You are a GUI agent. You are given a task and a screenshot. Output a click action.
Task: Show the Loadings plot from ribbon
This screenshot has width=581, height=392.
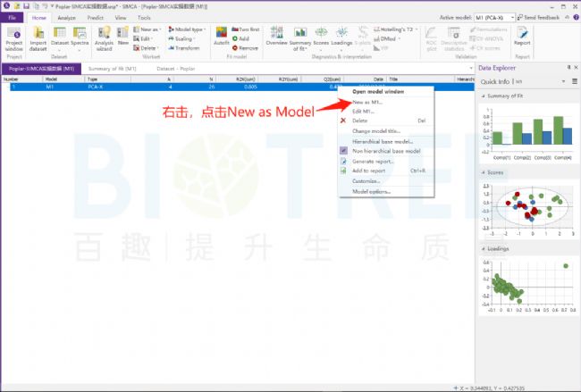tap(341, 37)
